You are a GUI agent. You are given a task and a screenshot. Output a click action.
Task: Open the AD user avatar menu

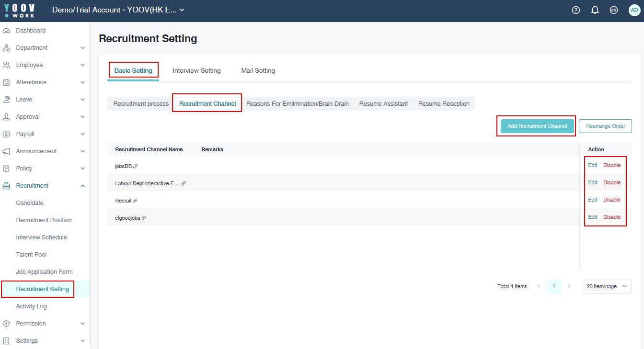(x=634, y=10)
